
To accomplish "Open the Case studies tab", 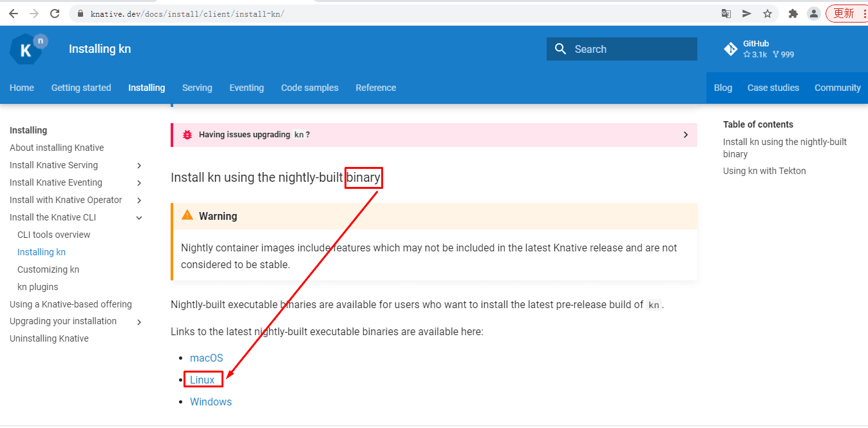I will (773, 88).
